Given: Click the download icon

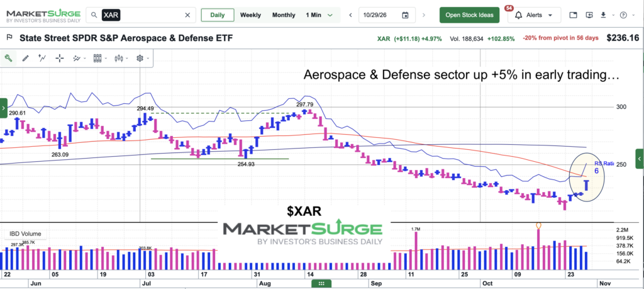Looking at the screenshot, I should click(x=603, y=15).
